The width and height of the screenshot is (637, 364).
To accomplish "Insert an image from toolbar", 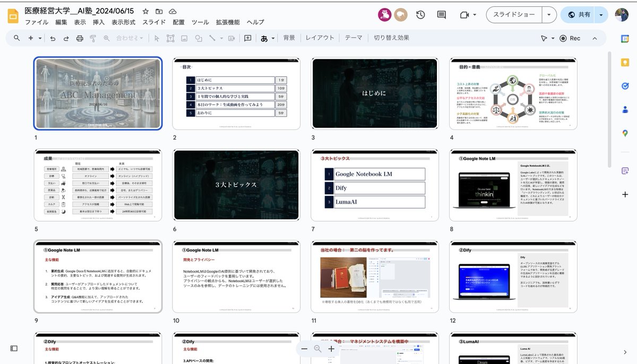I will click(184, 38).
